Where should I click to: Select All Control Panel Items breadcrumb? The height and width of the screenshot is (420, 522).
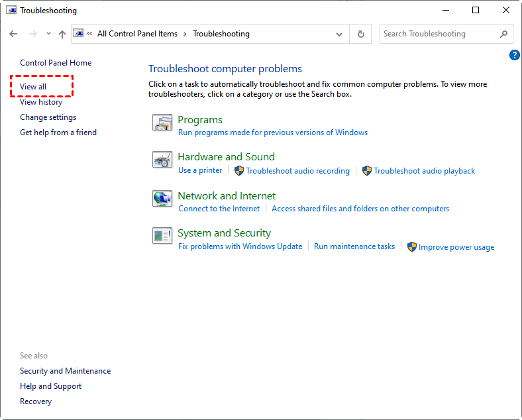138,34
